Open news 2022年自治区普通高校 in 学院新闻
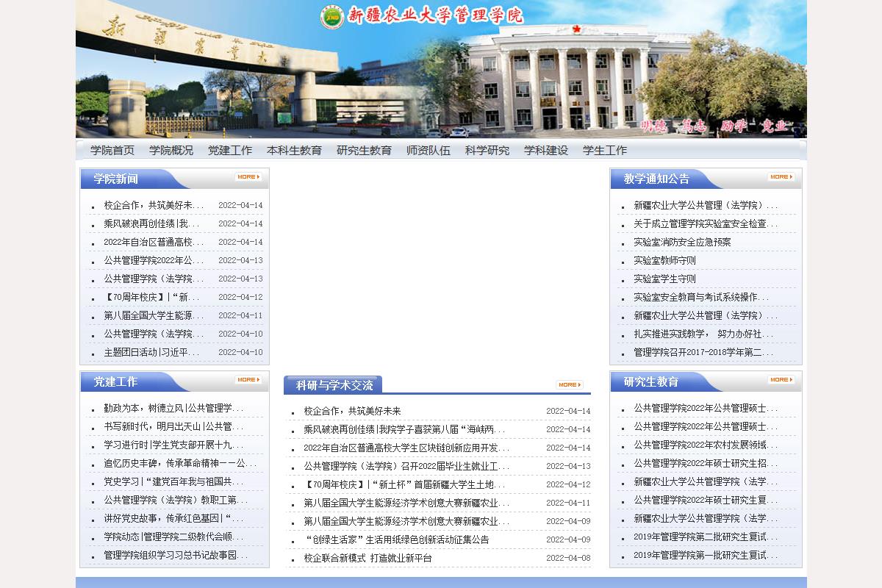Screen dimensions: 882x588 click(154, 242)
